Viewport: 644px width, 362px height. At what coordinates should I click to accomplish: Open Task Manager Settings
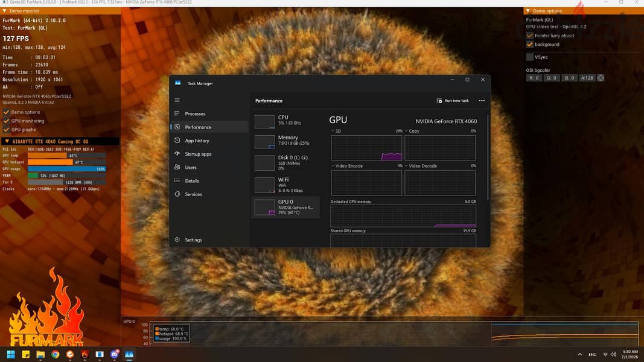point(193,240)
